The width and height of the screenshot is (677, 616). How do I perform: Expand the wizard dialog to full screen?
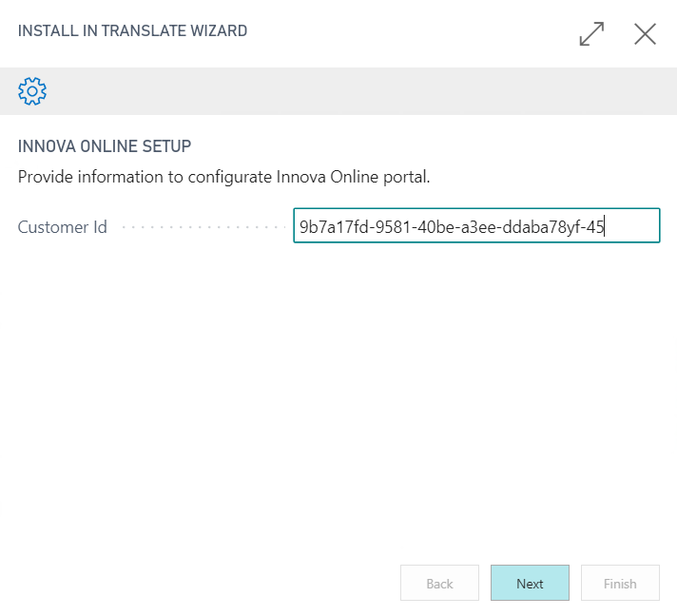point(591,34)
